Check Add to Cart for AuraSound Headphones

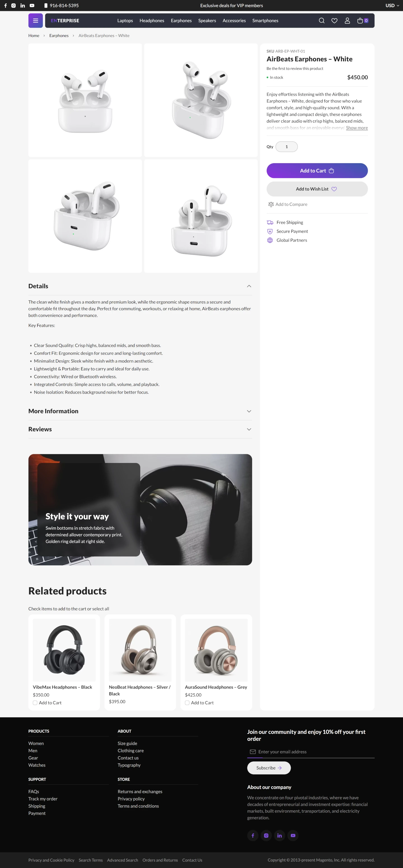(187, 703)
